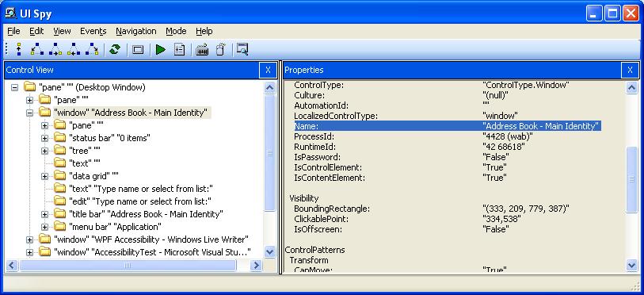
Task: Click the ClickablePoint value "334,538"
Action: click(502, 220)
